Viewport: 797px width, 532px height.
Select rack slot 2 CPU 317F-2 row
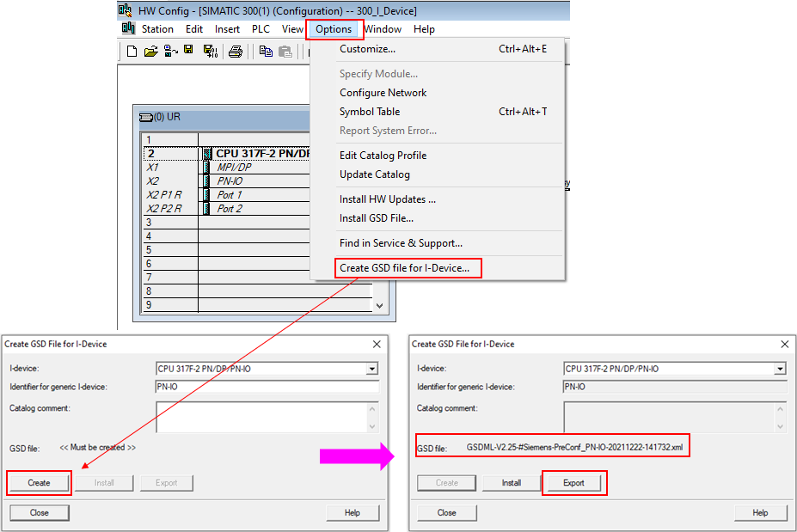point(227,154)
